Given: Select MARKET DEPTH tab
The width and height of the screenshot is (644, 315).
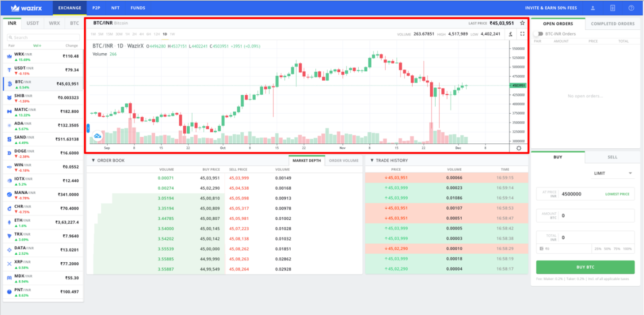Looking at the screenshot, I should tap(307, 160).
